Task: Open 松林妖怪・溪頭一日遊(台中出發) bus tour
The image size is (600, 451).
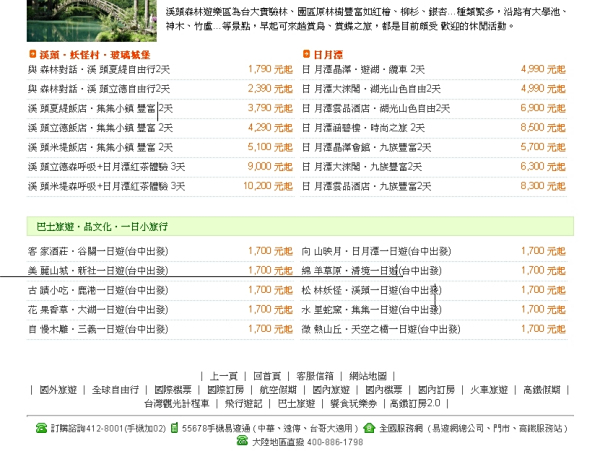Action: click(372, 290)
